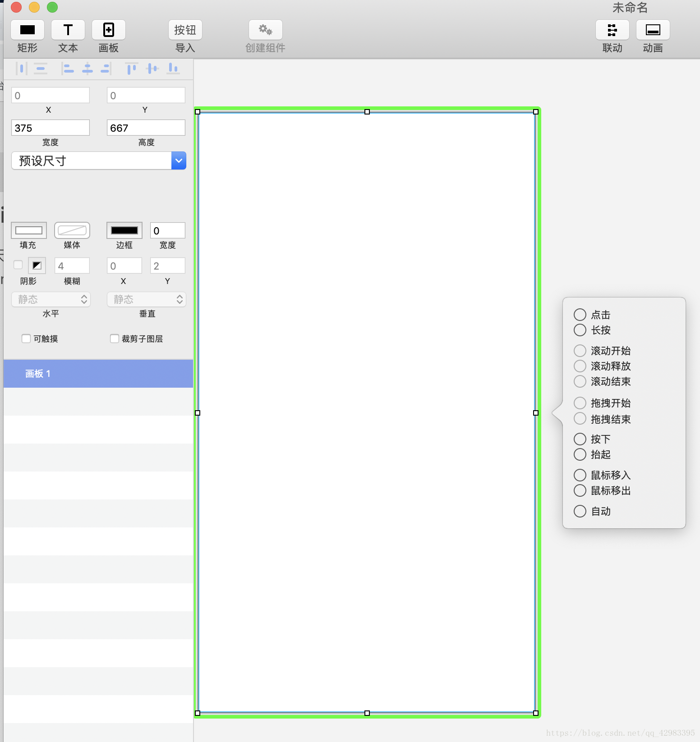Align selection to left edge
Viewport: 700px width, 742px height.
tap(68, 69)
